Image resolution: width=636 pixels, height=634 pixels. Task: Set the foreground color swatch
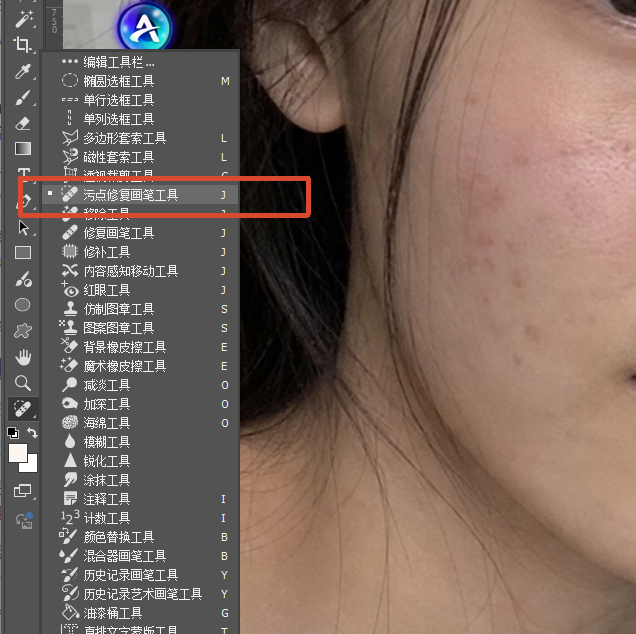click(x=17, y=453)
